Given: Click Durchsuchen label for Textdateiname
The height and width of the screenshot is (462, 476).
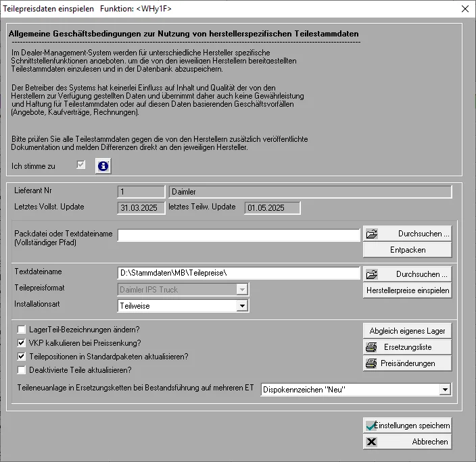Looking at the screenshot, I should 422,274.
